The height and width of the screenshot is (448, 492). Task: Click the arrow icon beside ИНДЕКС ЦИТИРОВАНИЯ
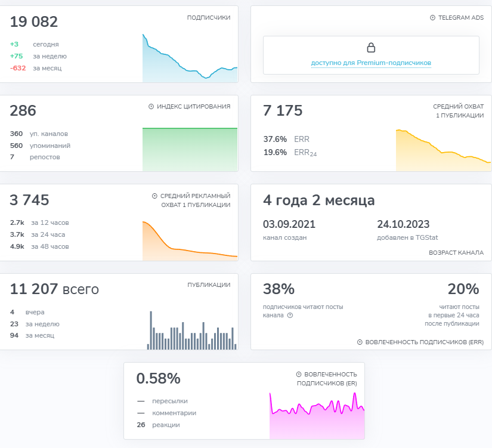151,107
